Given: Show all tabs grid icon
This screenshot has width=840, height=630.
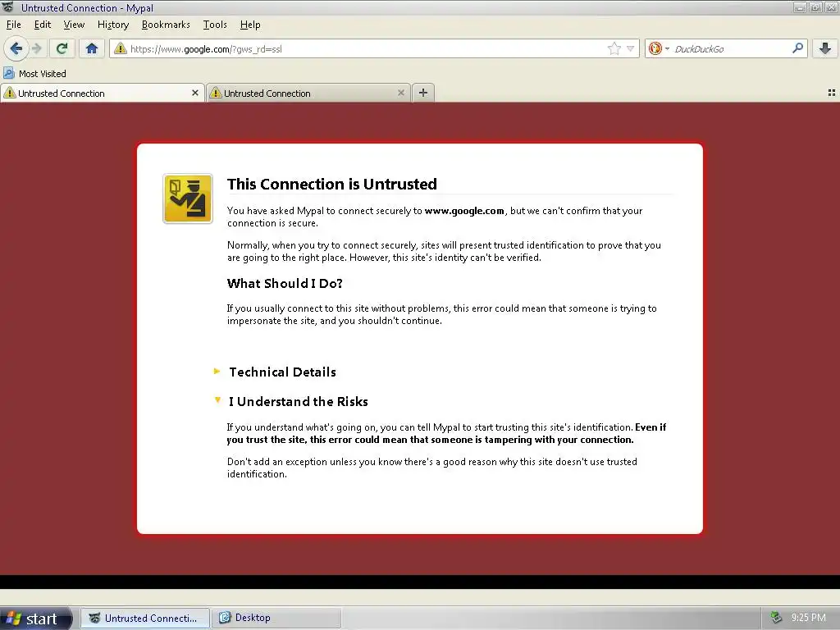Looking at the screenshot, I should coord(832,93).
